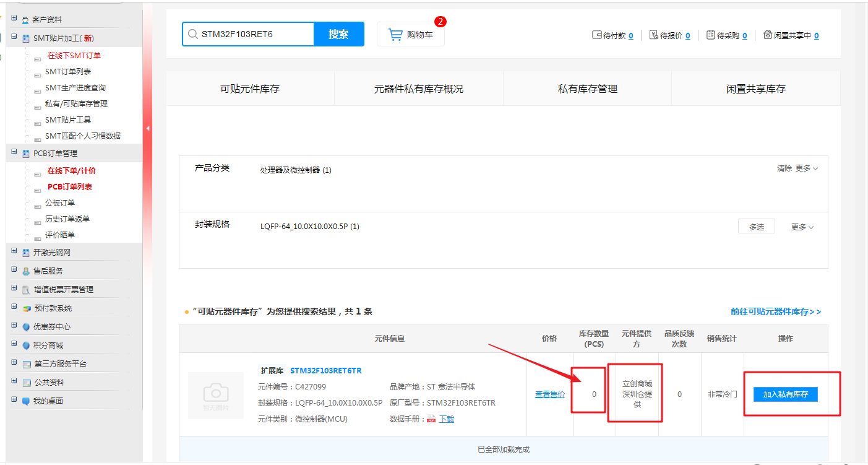Expand 更多 in the 产品分类 row
Viewport: 868px width, 465px height.
tap(807, 168)
